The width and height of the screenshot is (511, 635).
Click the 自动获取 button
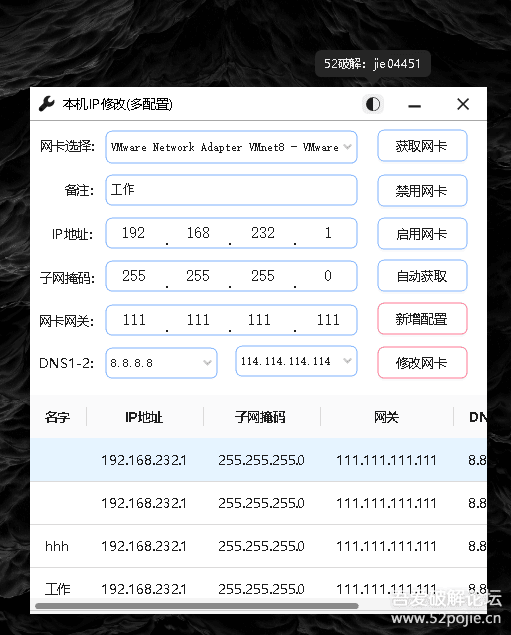422,276
